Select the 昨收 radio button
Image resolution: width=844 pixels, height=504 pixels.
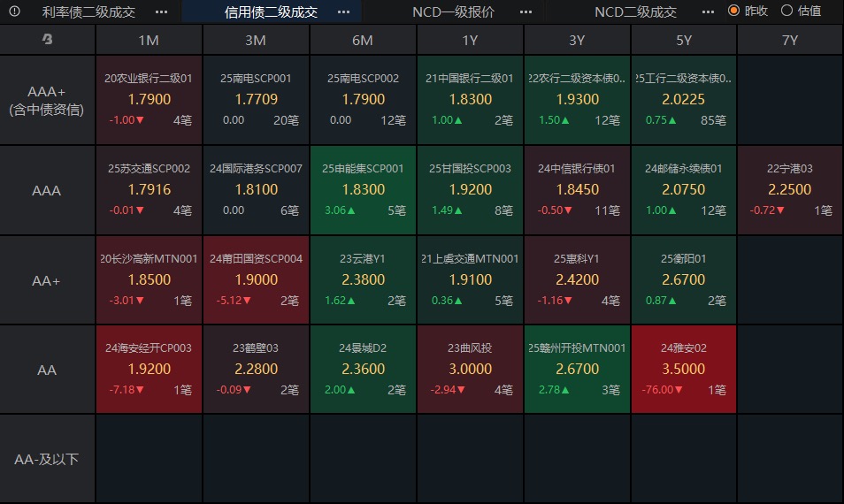pyautogui.click(x=733, y=11)
